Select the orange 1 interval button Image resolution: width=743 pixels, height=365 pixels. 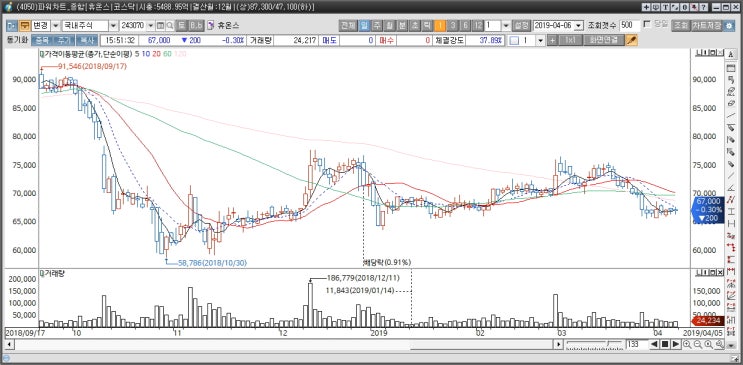tap(440, 26)
